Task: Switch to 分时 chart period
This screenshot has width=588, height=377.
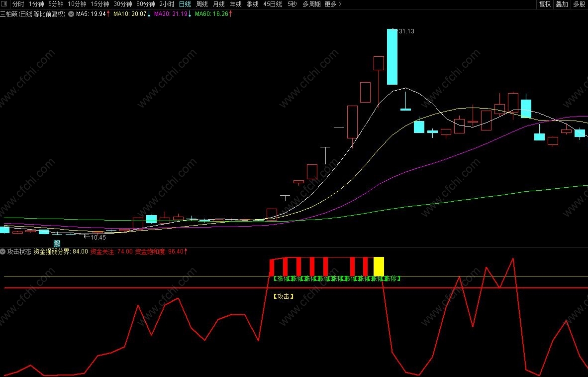Action: [18, 4]
